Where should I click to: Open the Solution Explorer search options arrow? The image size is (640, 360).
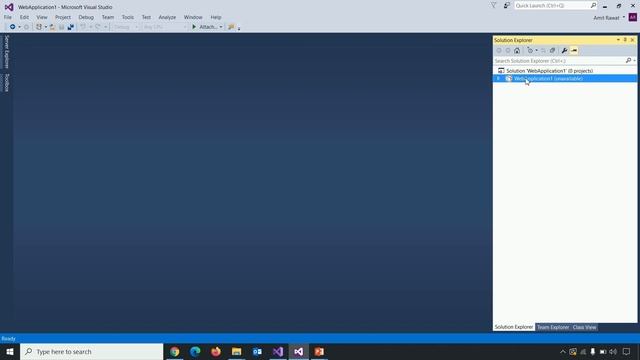pos(634,61)
